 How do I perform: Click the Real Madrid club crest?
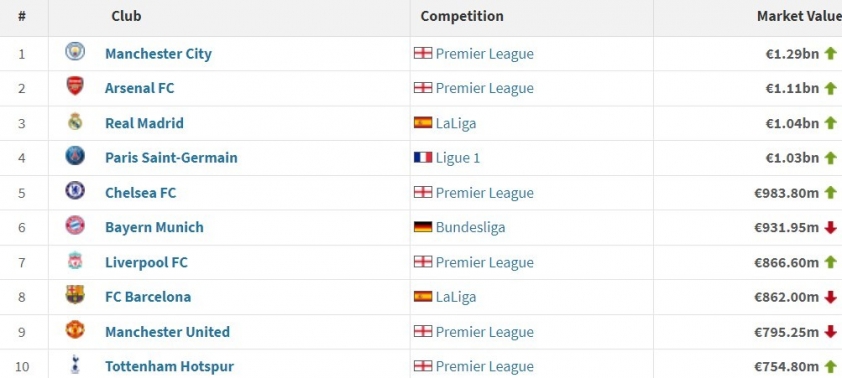(75, 122)
